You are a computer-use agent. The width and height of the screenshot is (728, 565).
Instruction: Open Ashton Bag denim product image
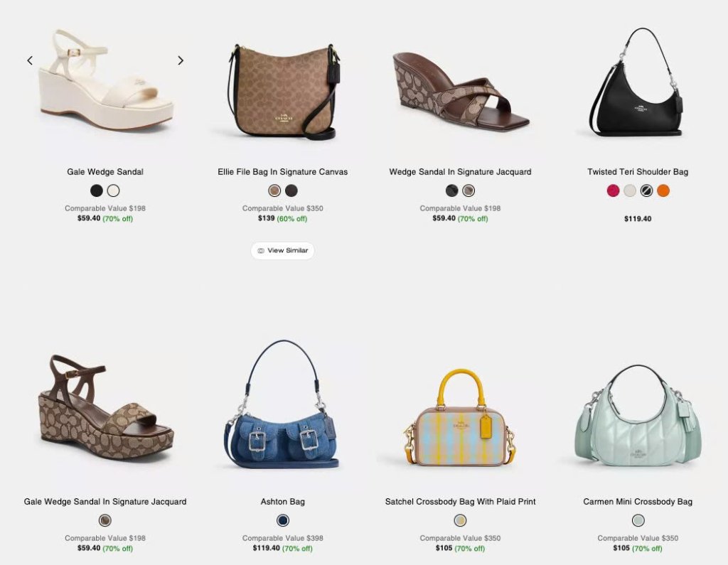282,404
